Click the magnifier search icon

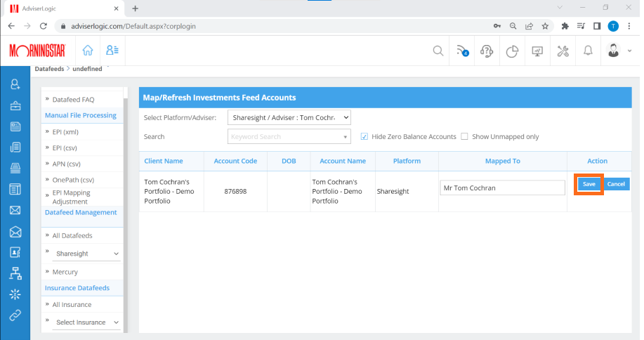click(438, 51)
